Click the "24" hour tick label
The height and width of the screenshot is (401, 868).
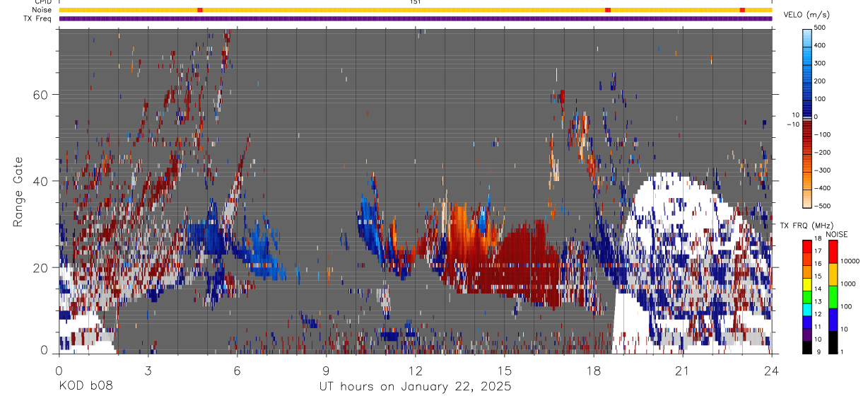coord(772,371)
